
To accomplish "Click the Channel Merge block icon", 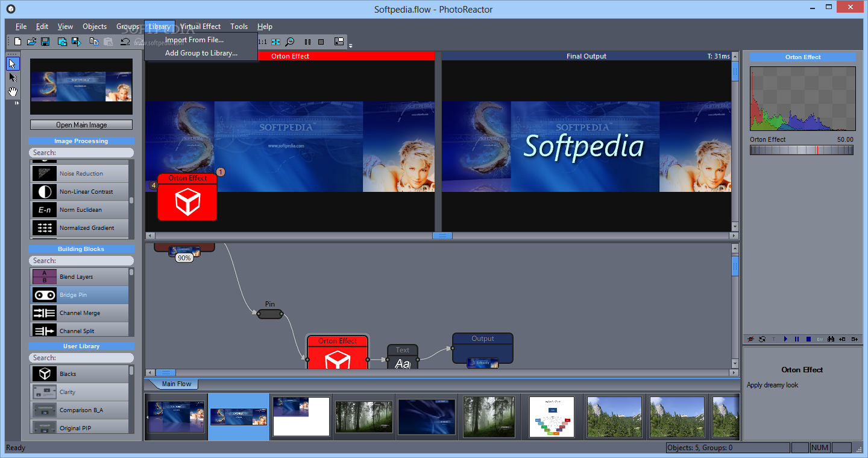I will point(44,313).
